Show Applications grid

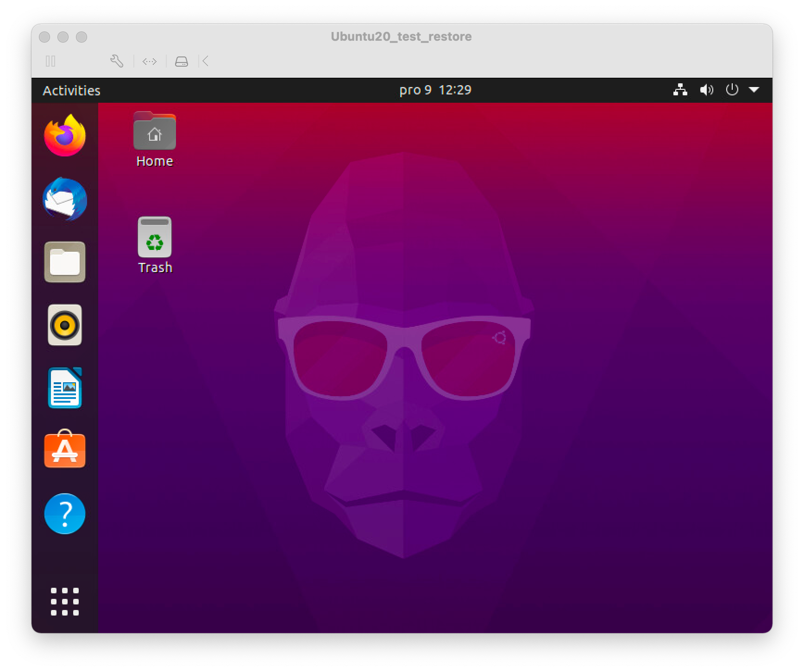pos(65,602)
